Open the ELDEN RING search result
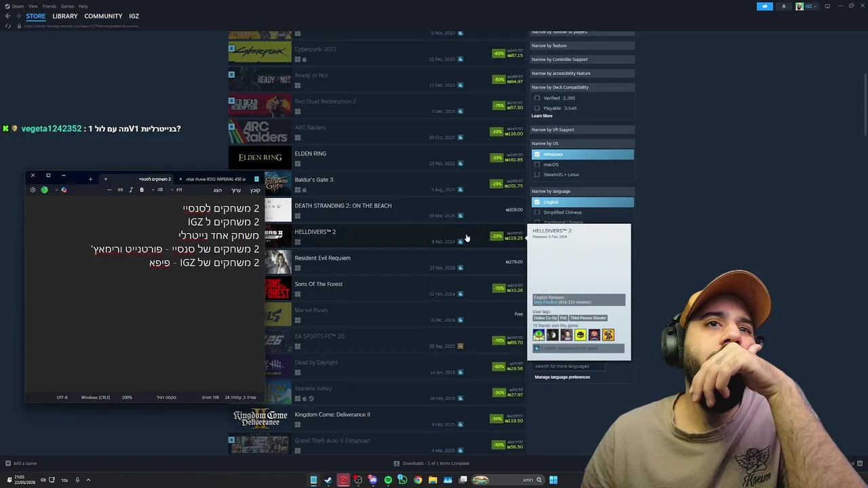 point(376,159)
